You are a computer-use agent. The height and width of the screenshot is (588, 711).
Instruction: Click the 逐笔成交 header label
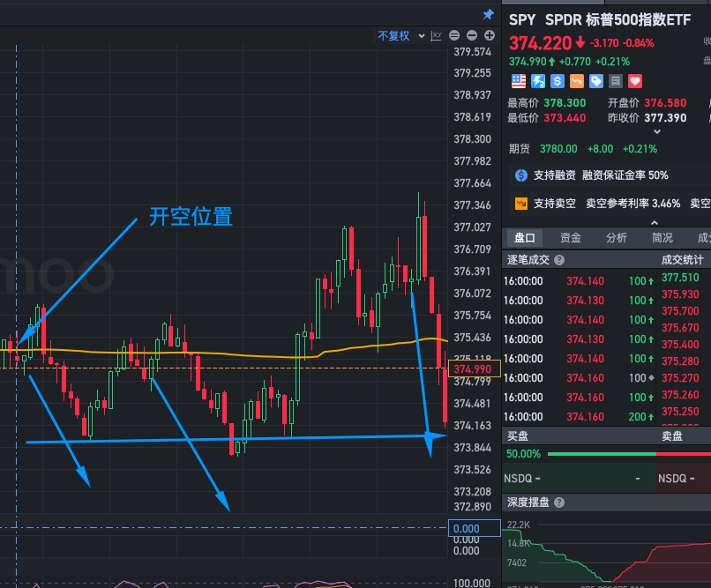pyautogui.click(x=528, y=260)
